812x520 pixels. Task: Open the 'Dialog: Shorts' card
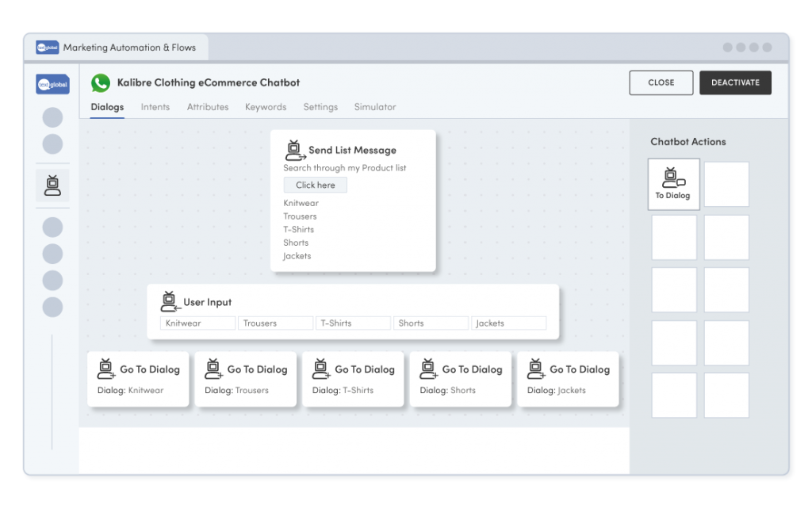(461, 379)
